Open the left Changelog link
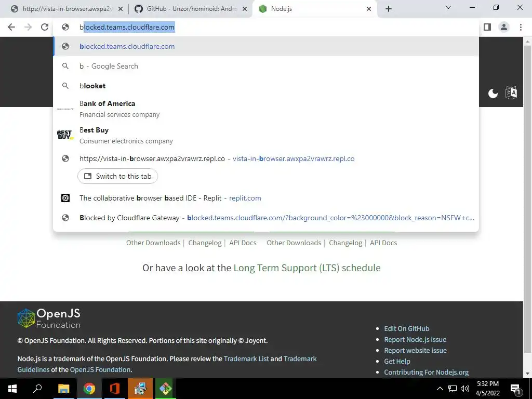Screen dimensions: 532x399 205,243
